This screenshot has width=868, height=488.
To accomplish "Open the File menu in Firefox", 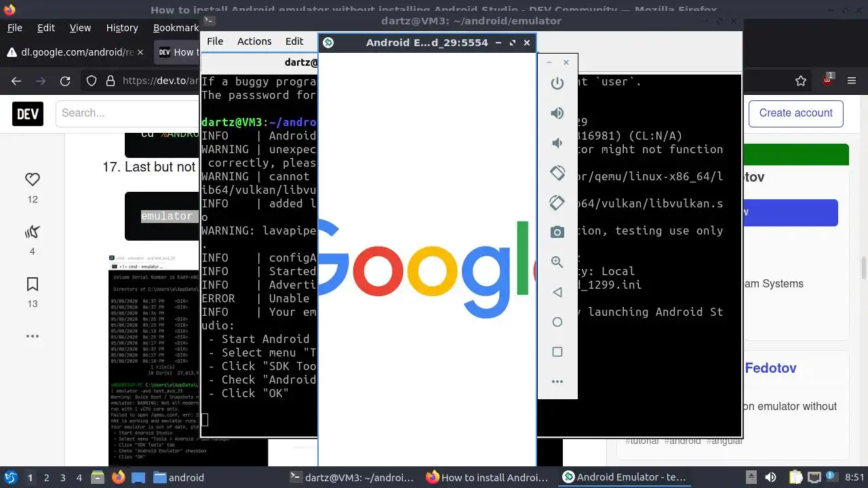I will pos(14,28).
